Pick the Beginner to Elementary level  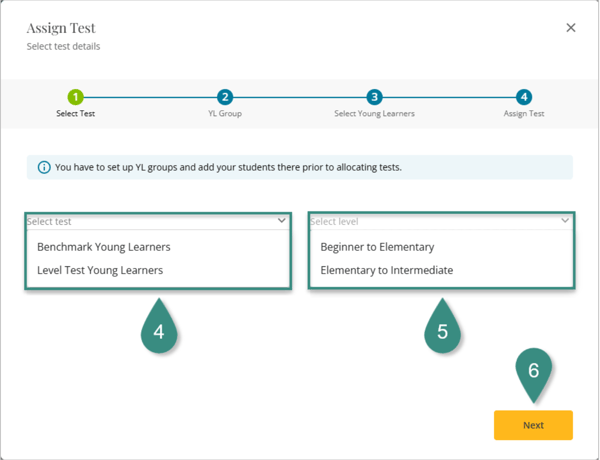click(377, 246)
